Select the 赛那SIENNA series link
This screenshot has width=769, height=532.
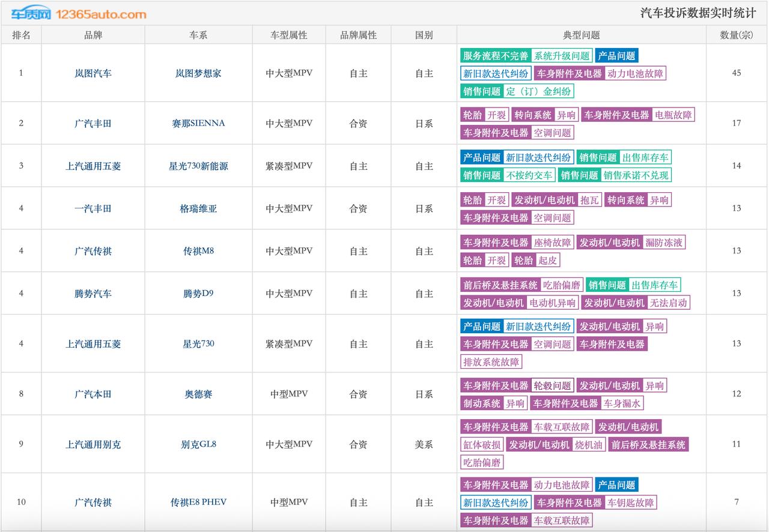pos(198,123)
